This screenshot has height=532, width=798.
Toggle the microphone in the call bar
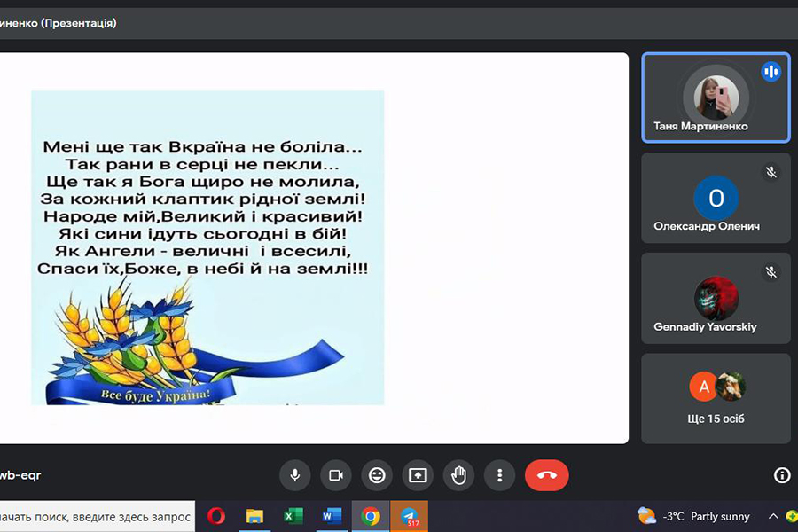click(x=295, y=475)
